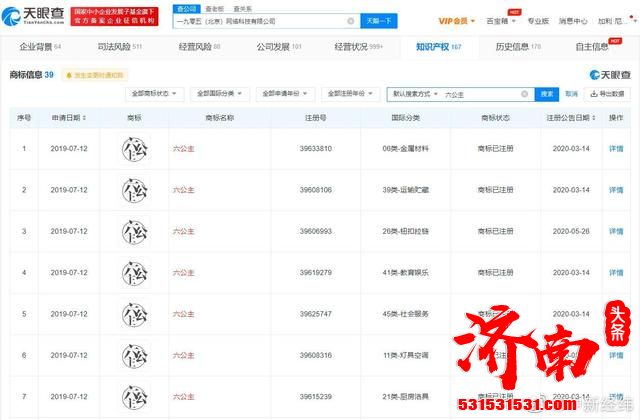
Task: Click the 商标信息 39 section heading
Action: [32, 75]
